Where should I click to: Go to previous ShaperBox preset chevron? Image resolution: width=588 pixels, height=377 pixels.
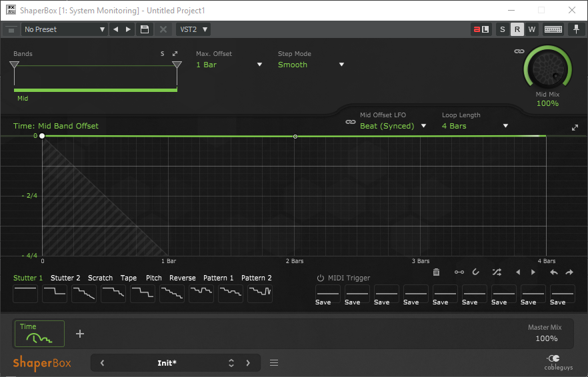pyautogui.click(x=102, y=363)
